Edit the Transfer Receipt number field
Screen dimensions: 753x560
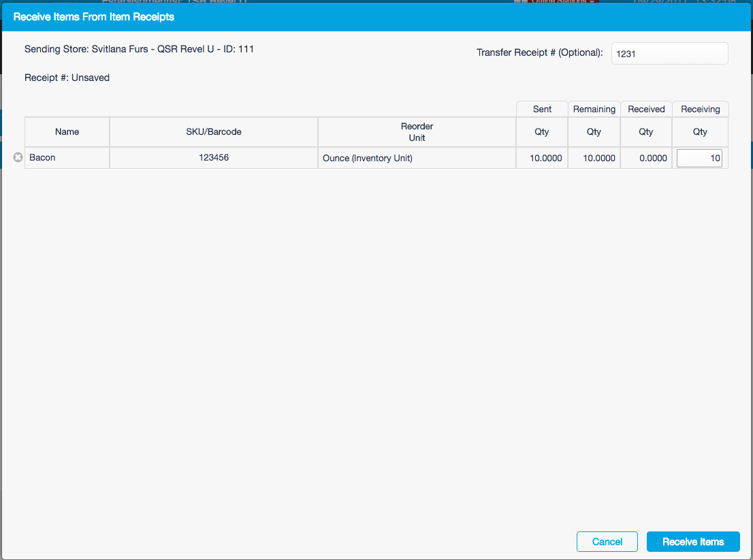pyautogui.click(x=669, y=53)
